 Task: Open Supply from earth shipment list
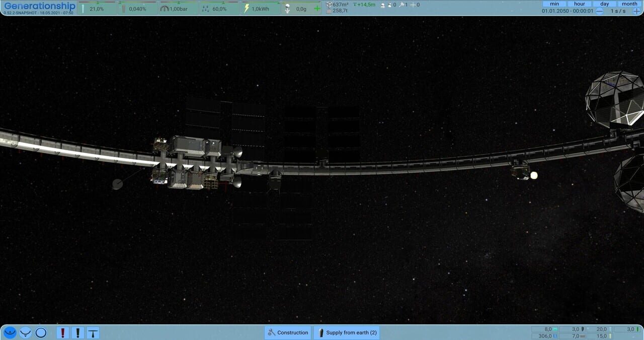(x=346, y=332)
